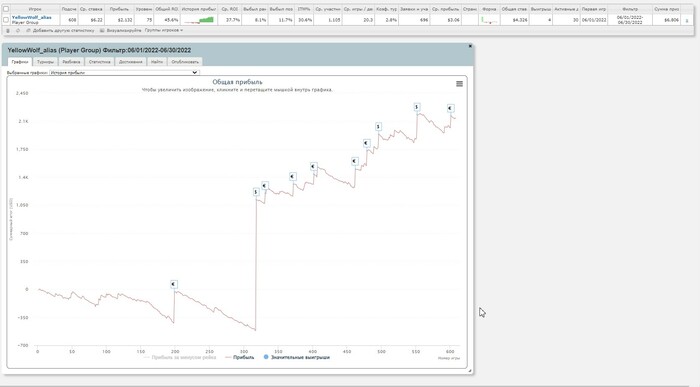The height and width of the screenshot is (387, 700).
Task: Click the Форма sparkline in the player row
Action: click(489, 20)
